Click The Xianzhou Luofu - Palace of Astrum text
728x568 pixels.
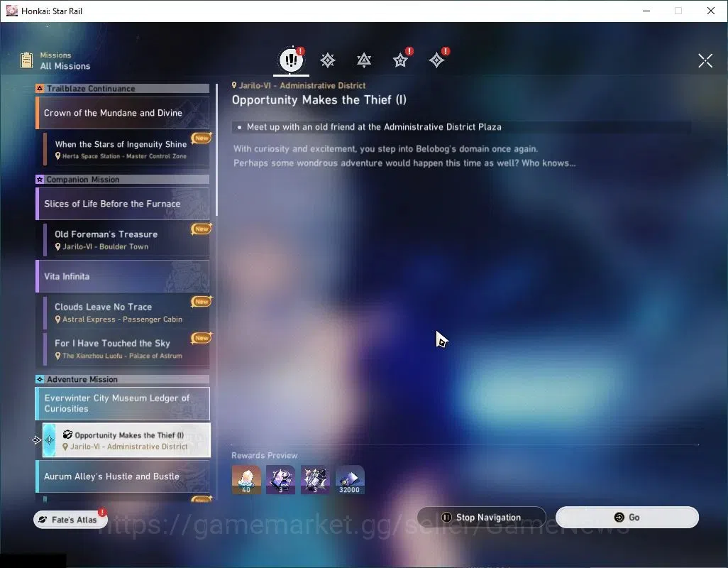click(122, 356)
